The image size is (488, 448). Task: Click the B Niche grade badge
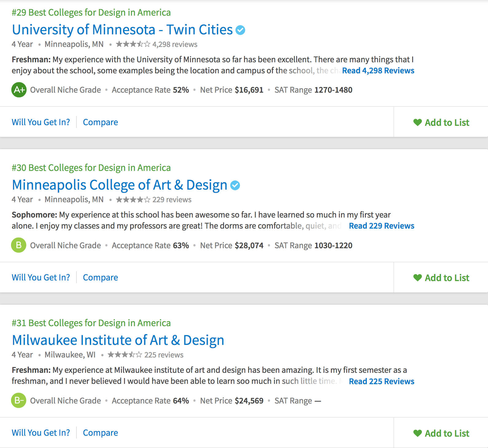point(19,245)
